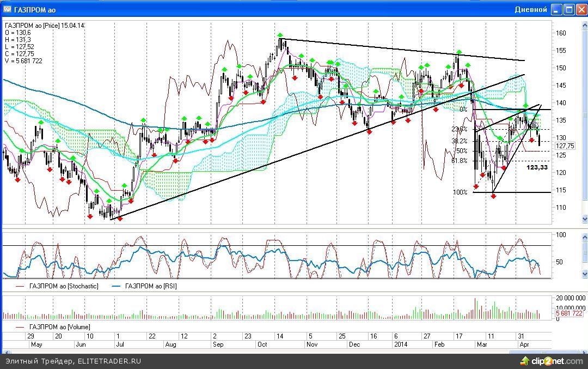Click the Дневной timeframe label
Screen dimensions: 588x369
[x=530, y=10]
